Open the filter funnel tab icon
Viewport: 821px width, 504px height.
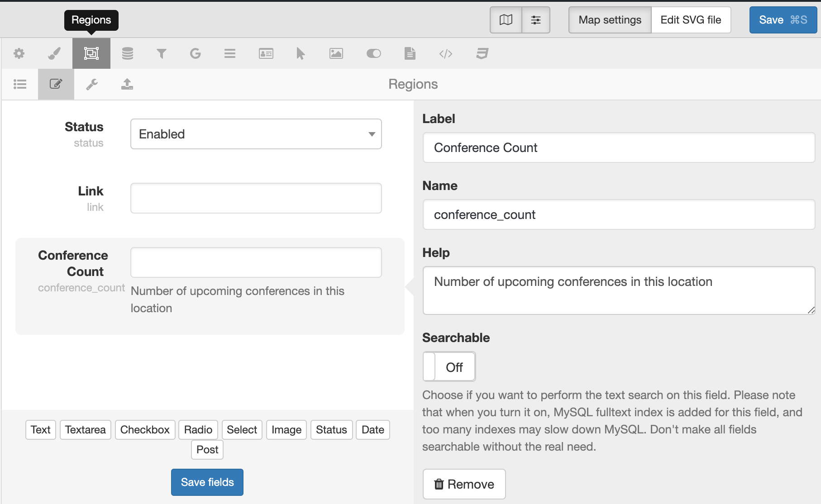pyautogui.click(x=162, y=53)
